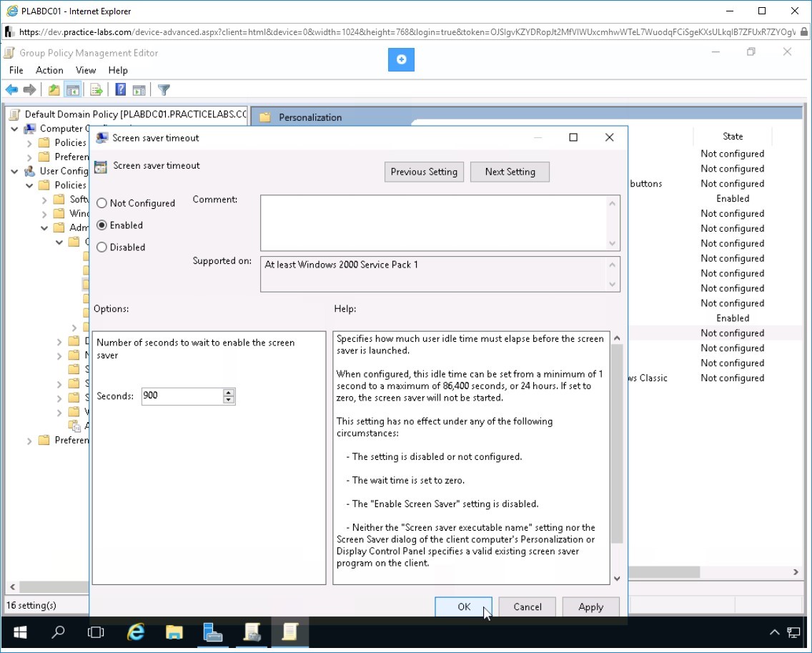
Task: Expand Preferences under Computer Configuration
Action: click(x=29, y=157)
